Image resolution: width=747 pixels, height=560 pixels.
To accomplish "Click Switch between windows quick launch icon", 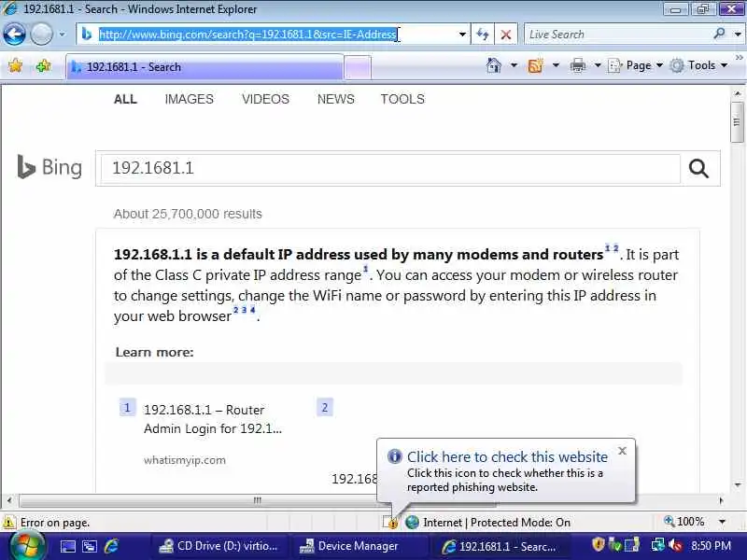I will pos(89,546).
